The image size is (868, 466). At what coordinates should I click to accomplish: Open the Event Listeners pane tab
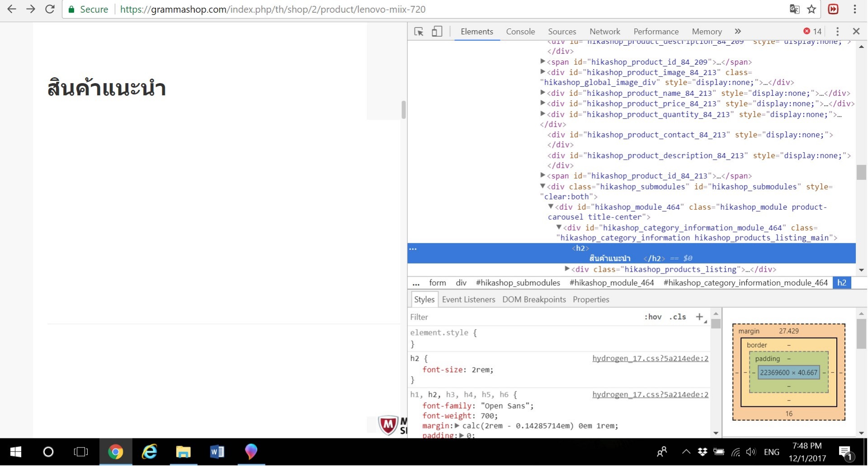tap(468, 299)
